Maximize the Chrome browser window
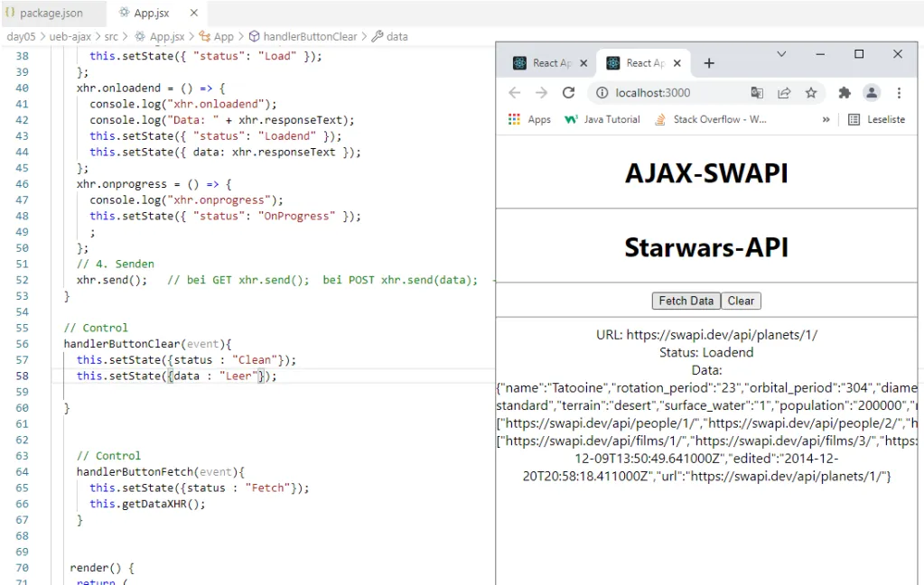The height and width of the screenshot is (585, 924). click(x=859, y=54)
